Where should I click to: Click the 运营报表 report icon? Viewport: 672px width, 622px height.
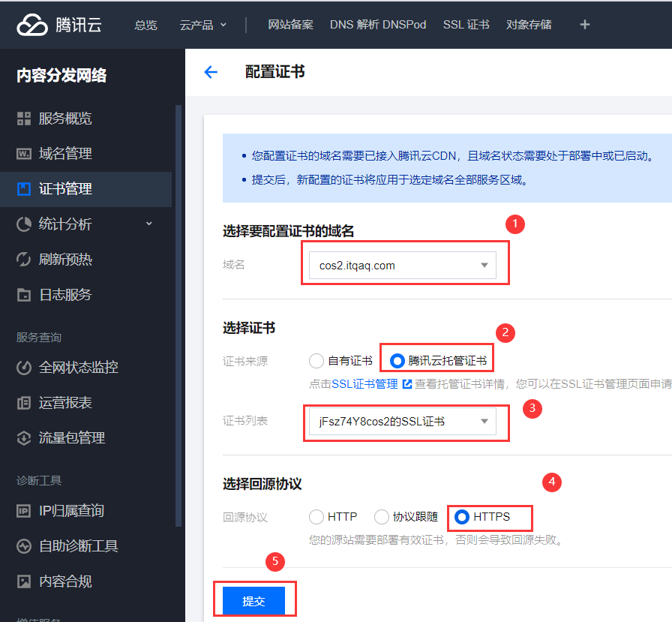(x=23, y=402)
